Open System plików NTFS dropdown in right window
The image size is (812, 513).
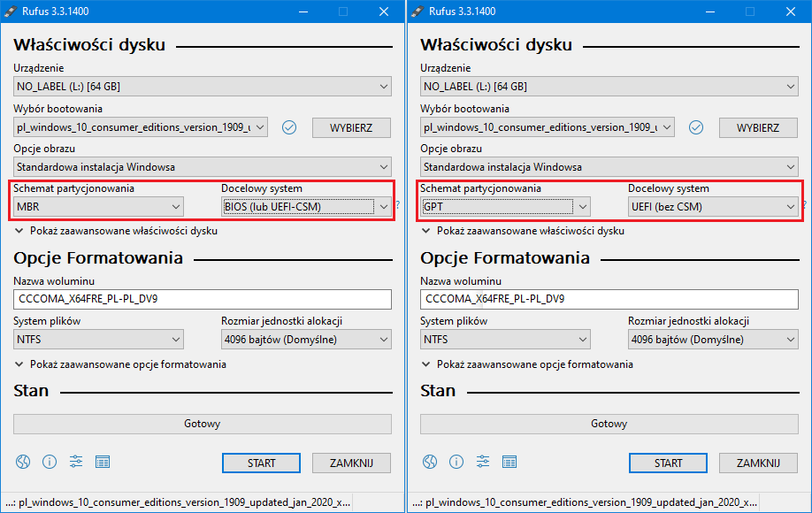(x=505, y=340)
